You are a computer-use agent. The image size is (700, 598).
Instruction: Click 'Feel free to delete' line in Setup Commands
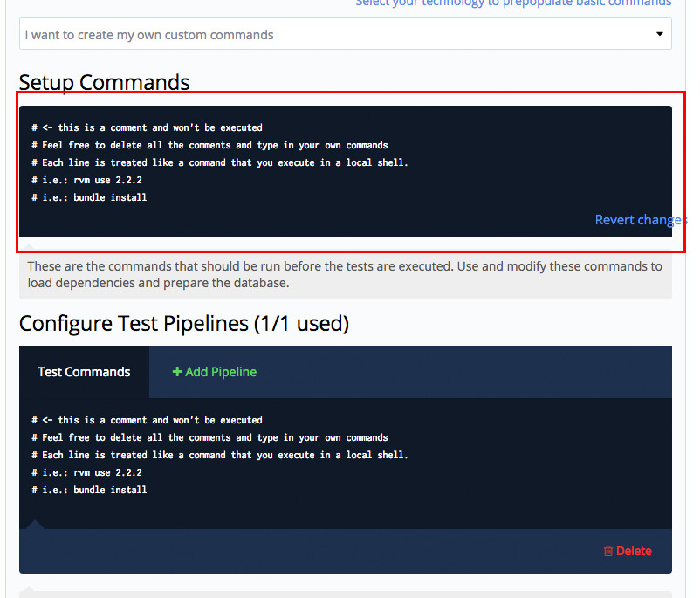[209, 145]
